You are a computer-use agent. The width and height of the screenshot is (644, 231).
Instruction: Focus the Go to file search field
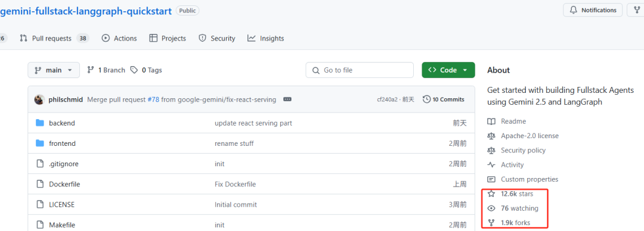[360, 70]
